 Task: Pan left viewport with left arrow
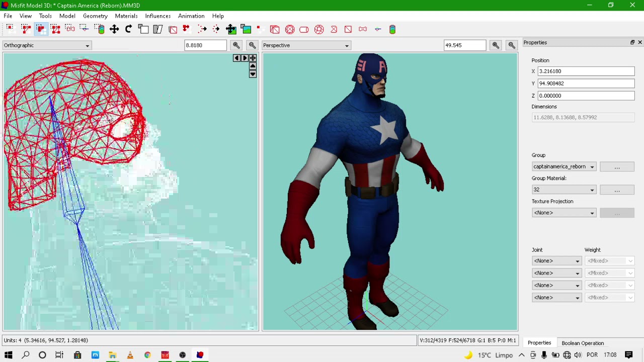click(236, 58)
